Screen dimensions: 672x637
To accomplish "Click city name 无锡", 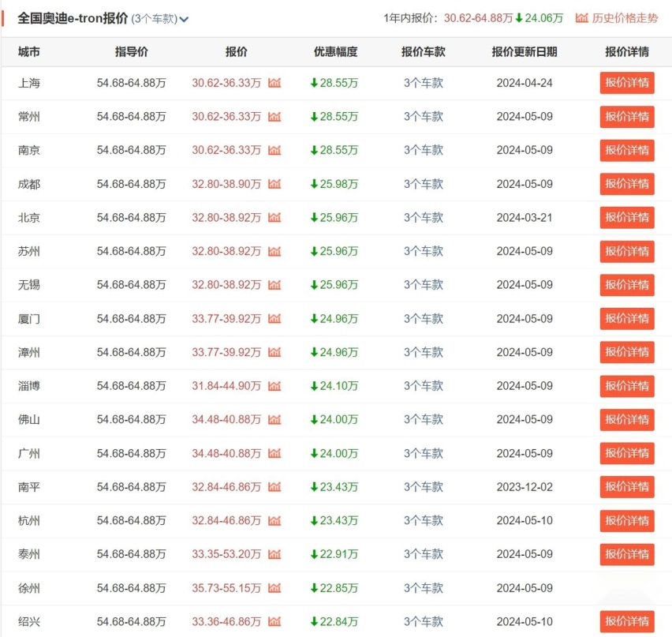I will coord(29,285).
